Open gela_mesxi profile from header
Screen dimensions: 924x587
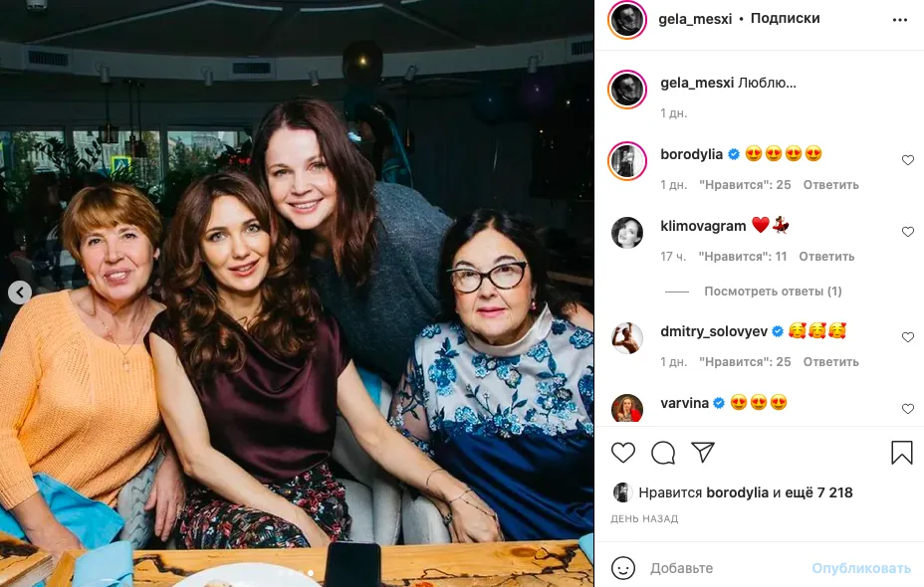(x=695, y=19)
